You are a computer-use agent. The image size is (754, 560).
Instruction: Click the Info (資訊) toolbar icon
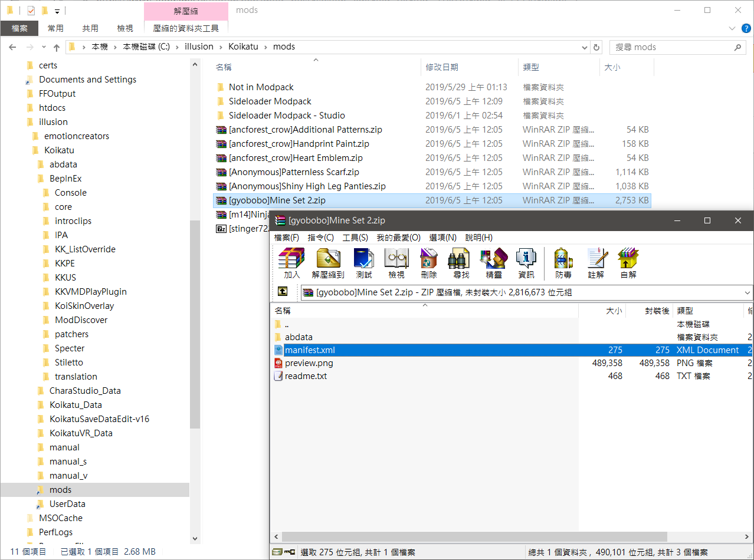tap(526, 262)
